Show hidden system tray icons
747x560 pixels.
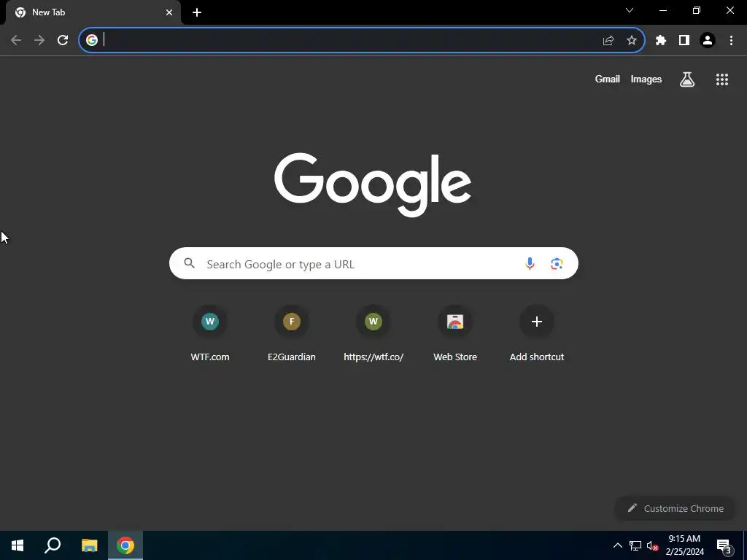click(x=617, y=545)
